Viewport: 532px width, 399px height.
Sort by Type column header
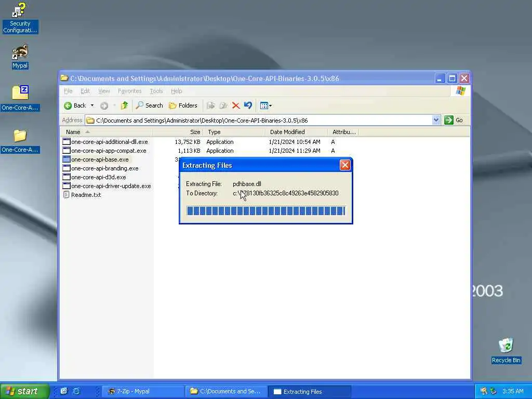tap(234, 132)
